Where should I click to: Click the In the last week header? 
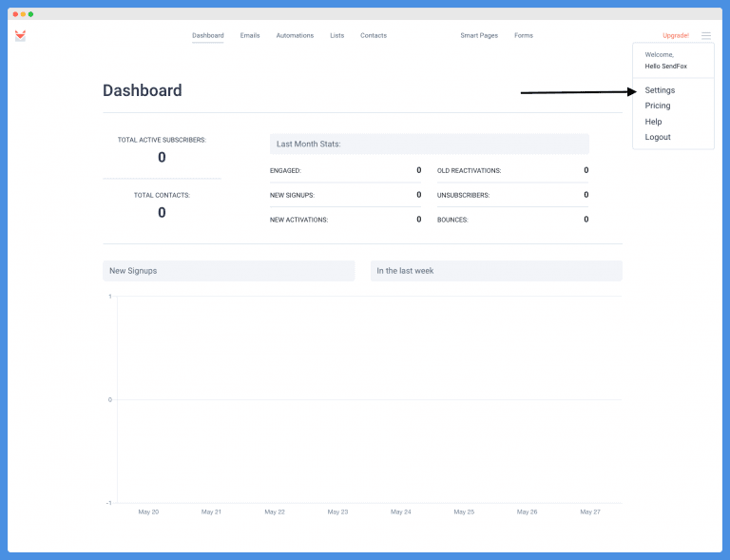tap(496, 270)
